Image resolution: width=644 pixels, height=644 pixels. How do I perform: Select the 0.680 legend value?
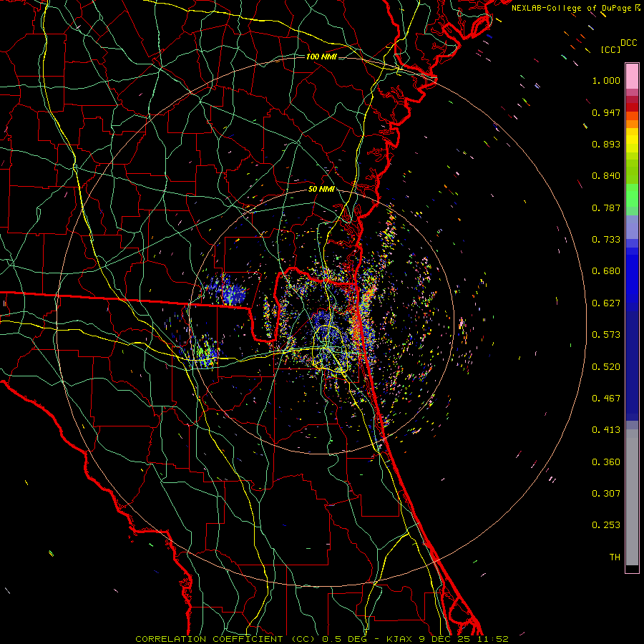[x=606, y=271]
